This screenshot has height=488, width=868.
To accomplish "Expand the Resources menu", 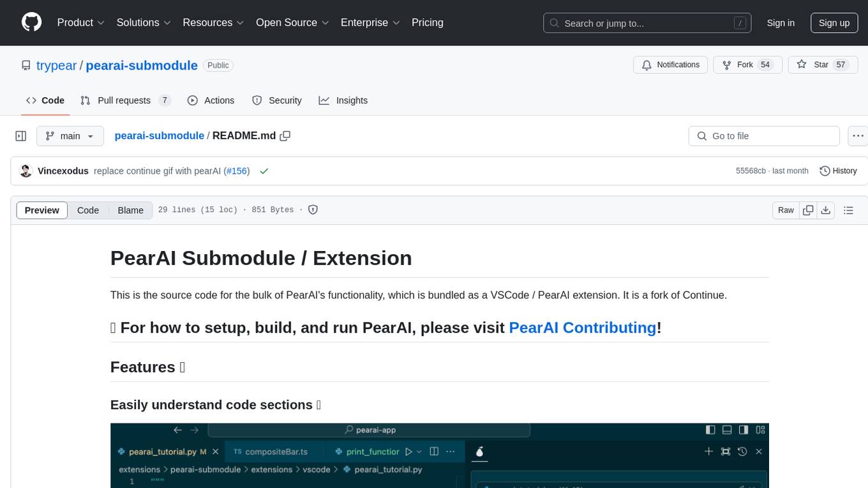I will (213, 22).
